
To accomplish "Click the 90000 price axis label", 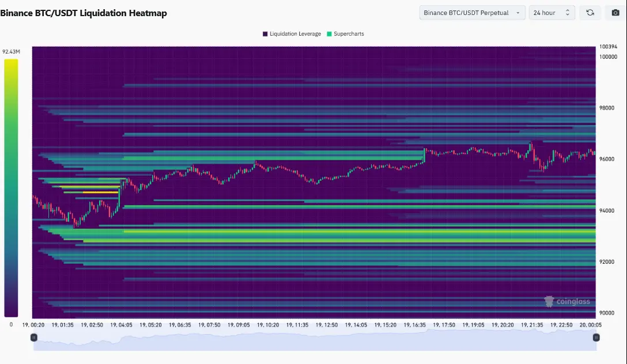I will coord(607,313).
